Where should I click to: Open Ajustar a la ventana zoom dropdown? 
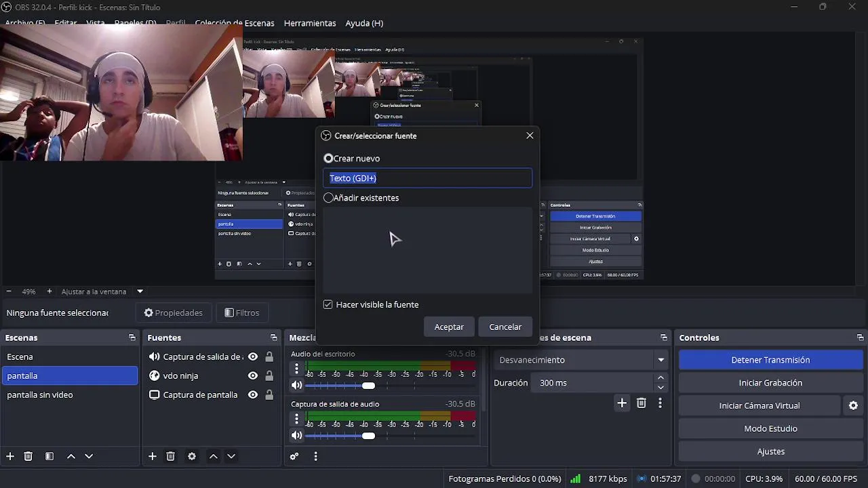coord(140,291)
